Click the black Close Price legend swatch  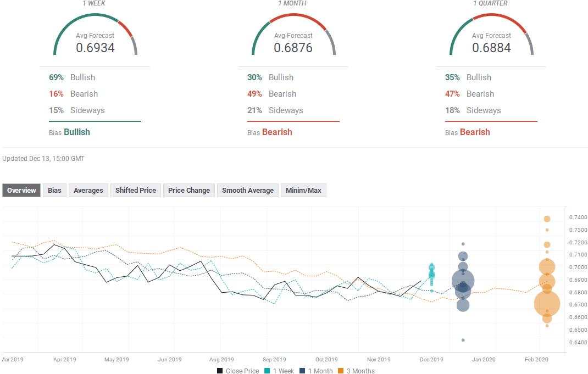point(220,371)
